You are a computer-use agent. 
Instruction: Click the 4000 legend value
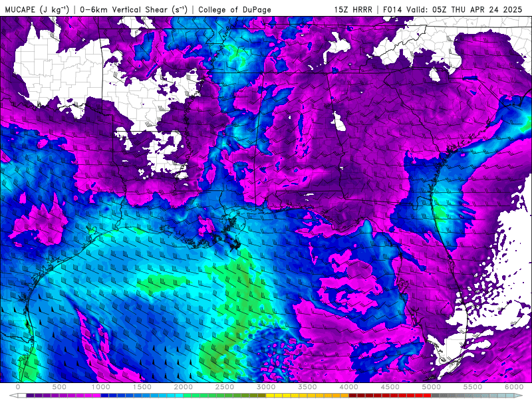[x=349, y=387]
